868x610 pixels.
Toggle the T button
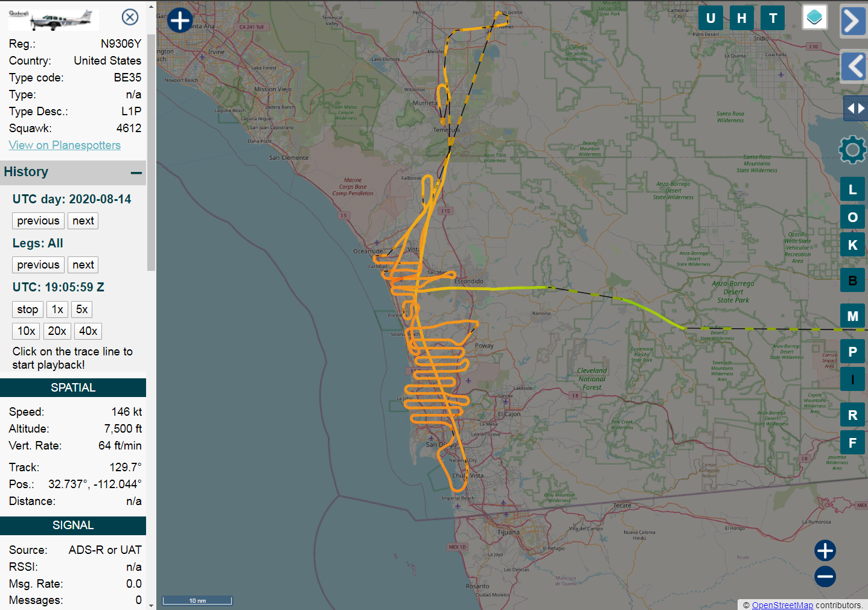point(773,18)
